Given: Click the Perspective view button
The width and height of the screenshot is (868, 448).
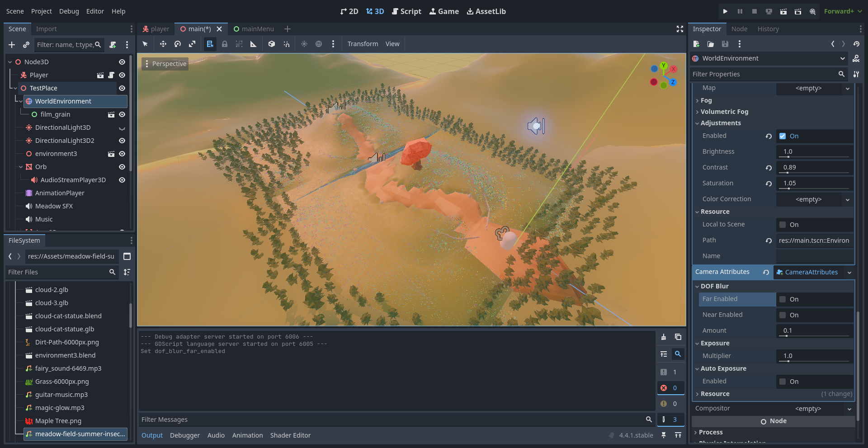Looking at the screenshot, I should point(165,64).
